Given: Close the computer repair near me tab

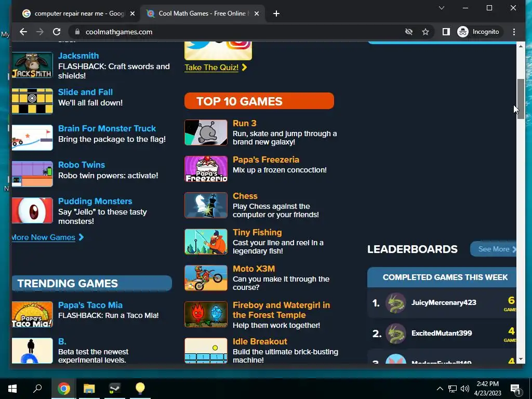Looking at the screenshot, I should [x=132, y=14].
